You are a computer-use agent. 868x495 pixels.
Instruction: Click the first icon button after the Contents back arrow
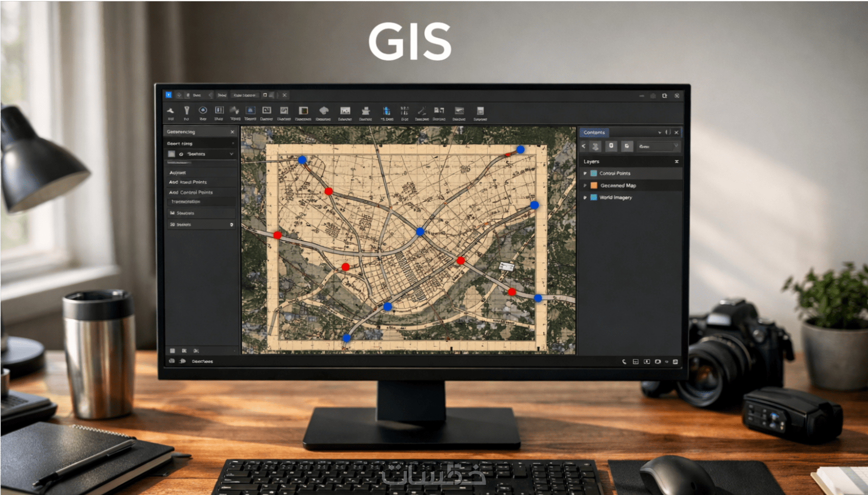(x=595, y=146)
